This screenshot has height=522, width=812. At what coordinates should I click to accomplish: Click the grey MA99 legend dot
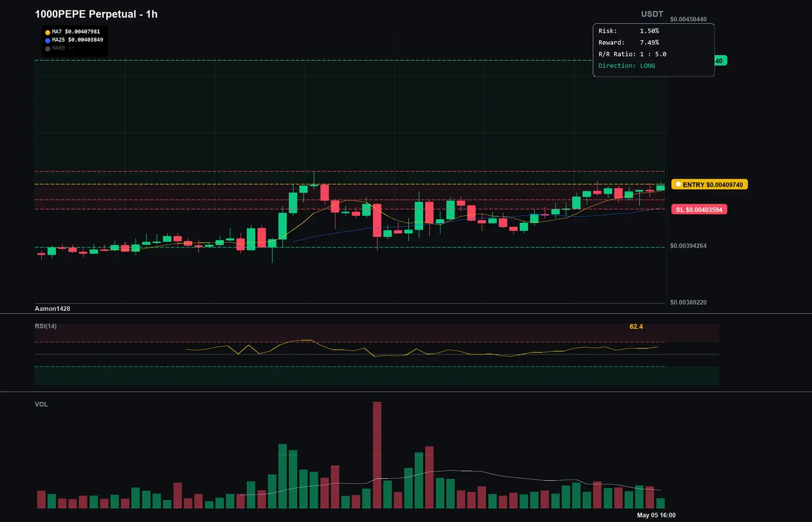48,49
